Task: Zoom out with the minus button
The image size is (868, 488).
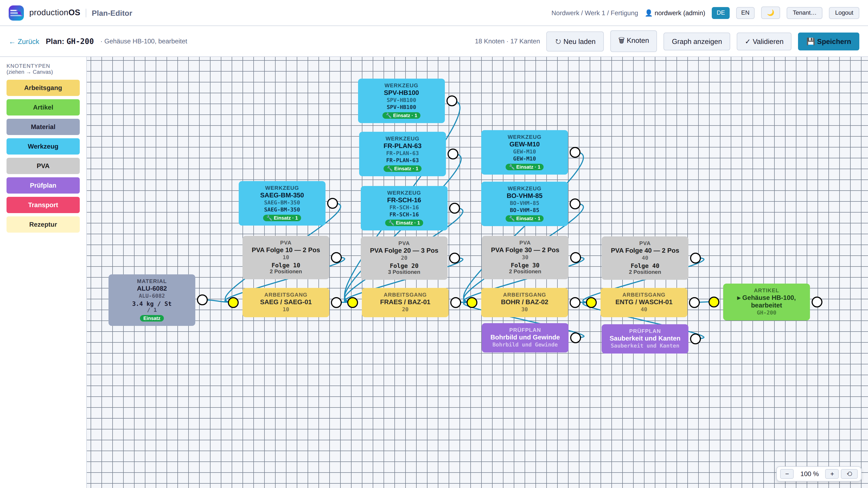Action: click(787, 474)
